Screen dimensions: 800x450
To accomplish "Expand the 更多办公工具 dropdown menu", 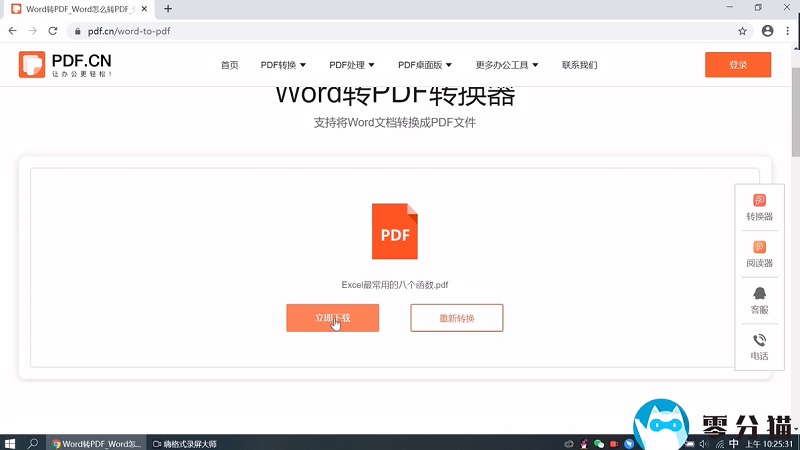I will [507, 65].
